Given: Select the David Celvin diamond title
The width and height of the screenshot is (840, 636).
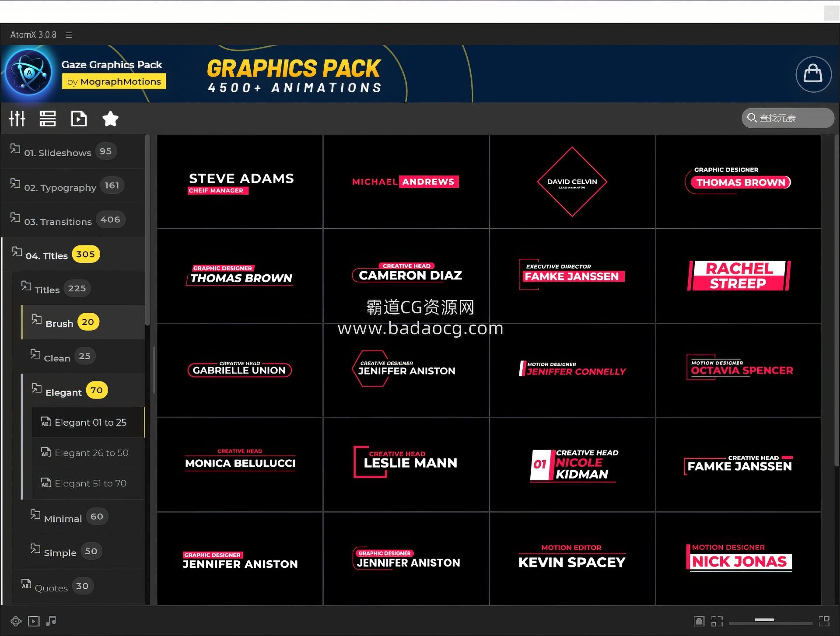Looking at the screenshot, I should pos(572,182).
